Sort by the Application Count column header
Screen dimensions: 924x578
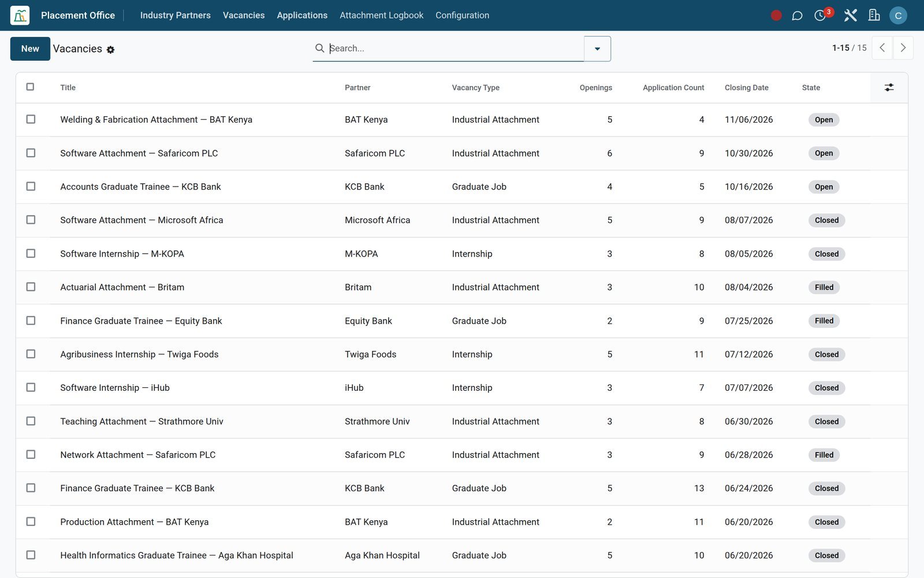tap(673, 88)
